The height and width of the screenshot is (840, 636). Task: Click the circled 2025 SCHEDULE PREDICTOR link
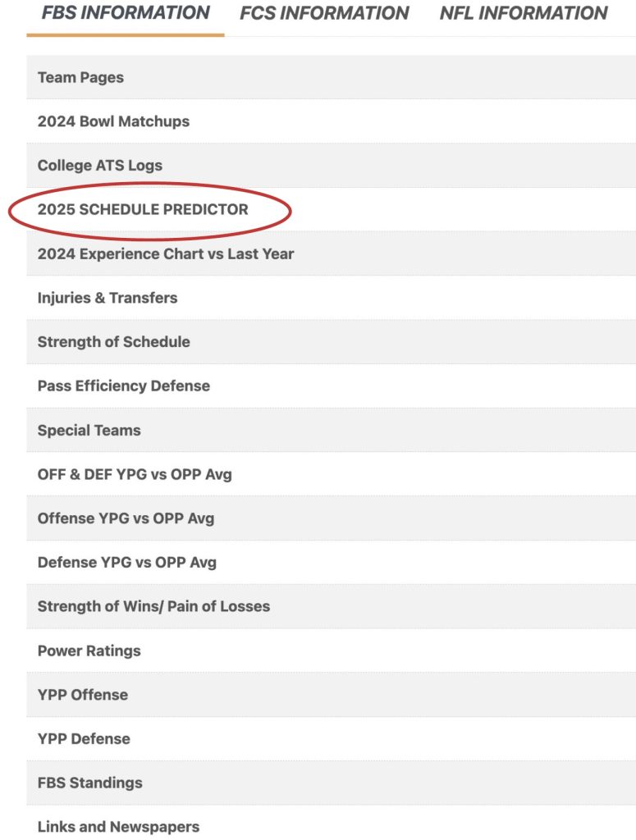143,210
